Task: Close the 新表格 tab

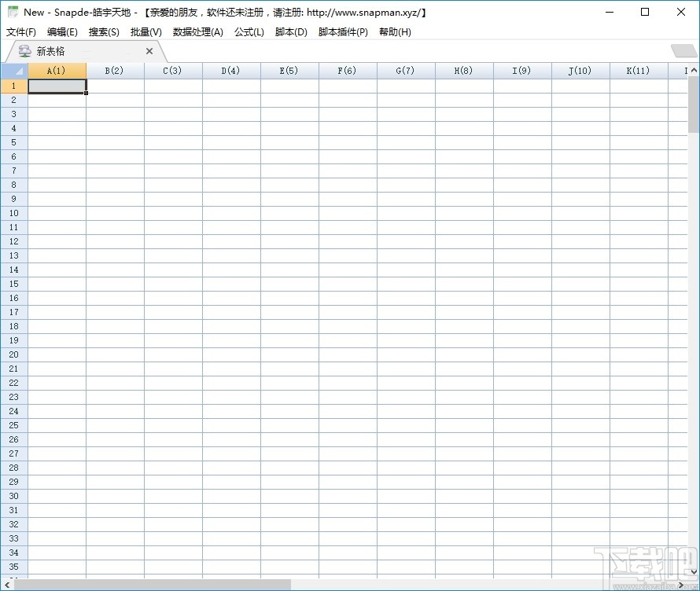Action: 149,51
